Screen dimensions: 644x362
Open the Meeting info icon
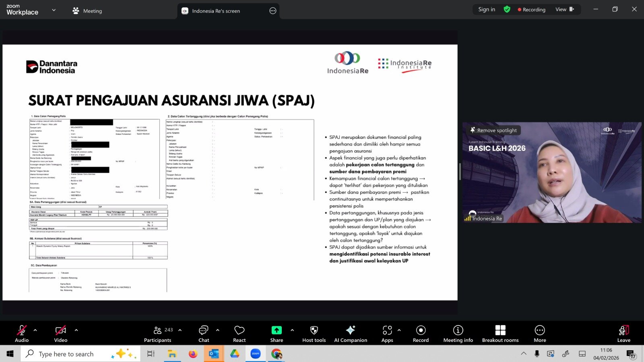click(458, 333)
